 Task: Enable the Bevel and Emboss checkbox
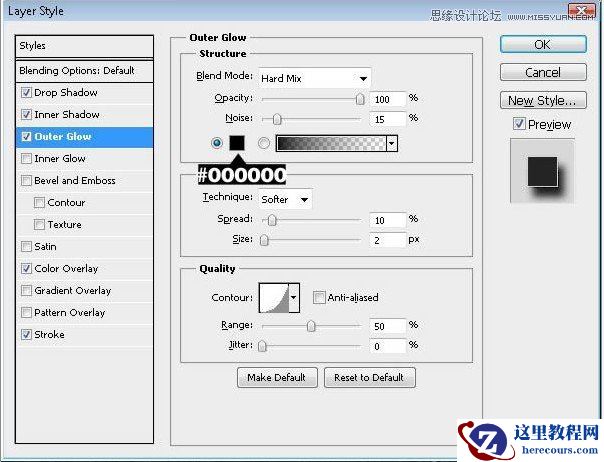pos(26,180)
